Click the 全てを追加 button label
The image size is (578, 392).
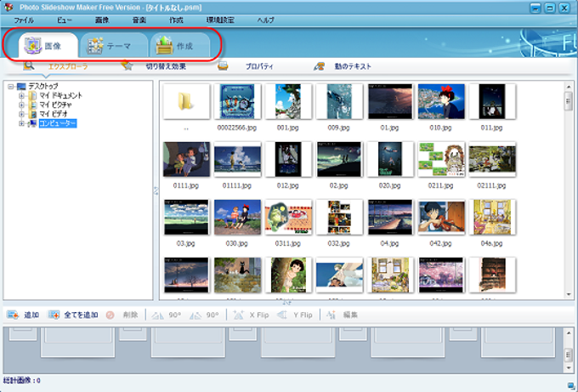tap(81, 315)
